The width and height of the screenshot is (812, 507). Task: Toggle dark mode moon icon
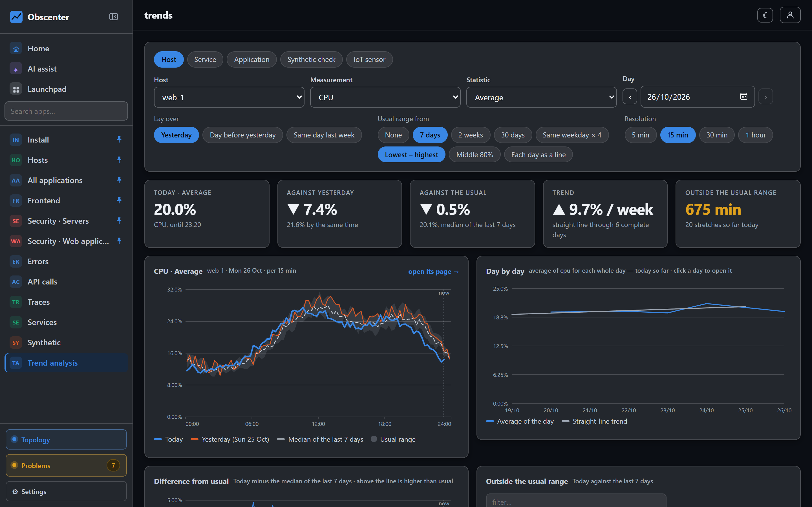click(x=765, y=15)
